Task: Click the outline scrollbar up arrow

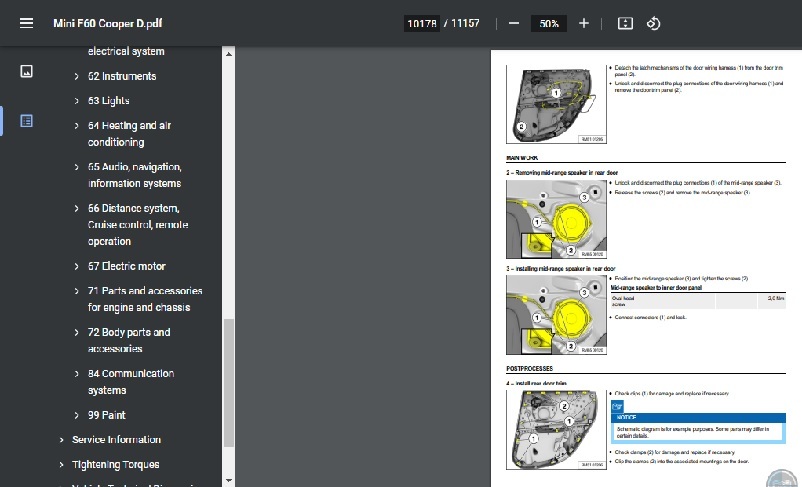Action: (x=229, y=54)
